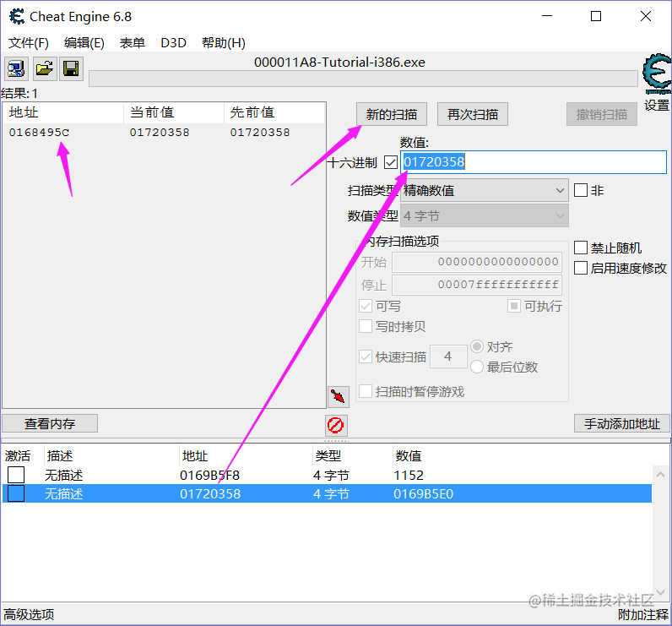Activate the 01720358 address entry checkbox
672x626 pixels.
(16, 494)
